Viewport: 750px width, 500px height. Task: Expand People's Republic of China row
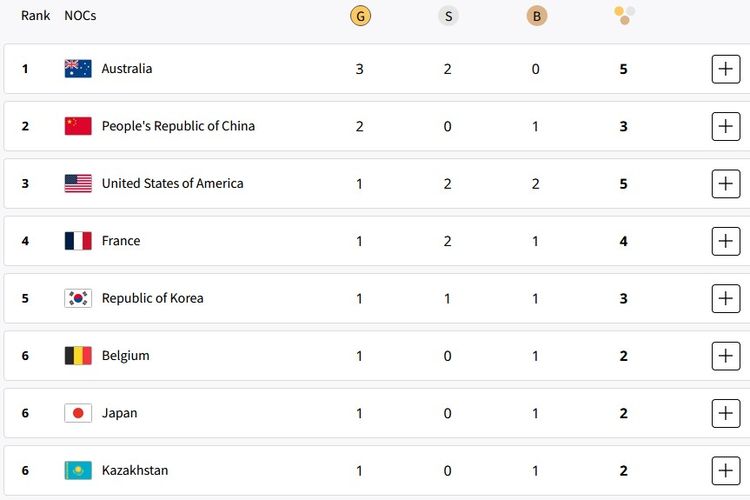(x=725, y=126)
